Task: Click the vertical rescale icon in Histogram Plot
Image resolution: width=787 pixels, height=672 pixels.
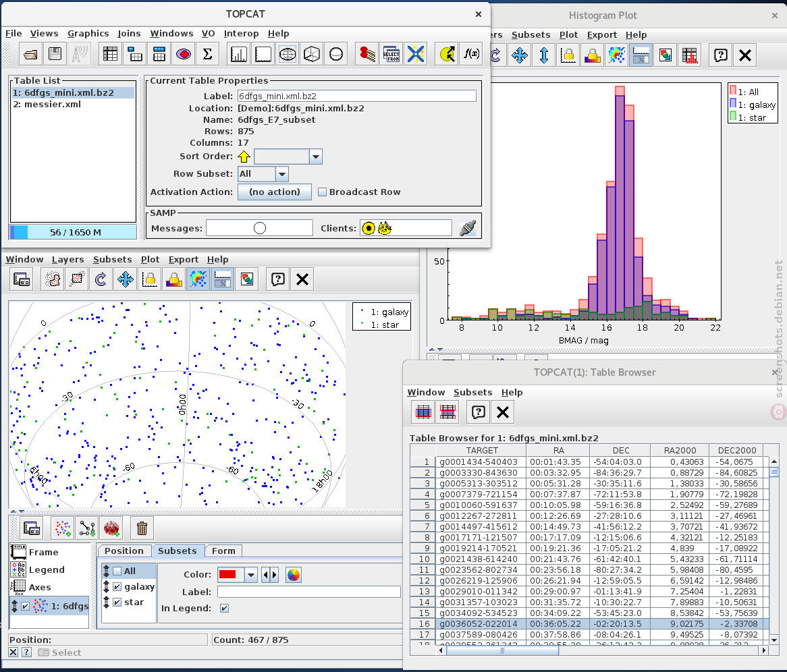Action: tap(543, 55)
